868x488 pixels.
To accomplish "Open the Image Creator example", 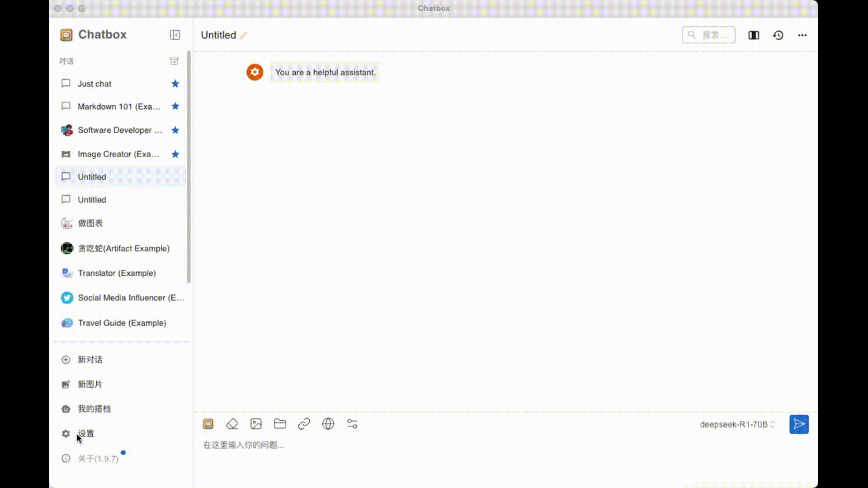I will tap(120, 154).
